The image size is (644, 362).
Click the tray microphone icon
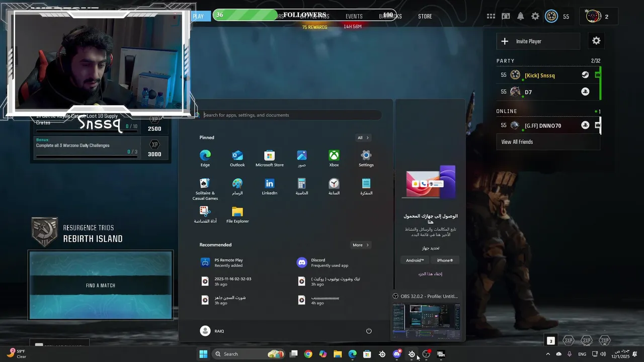coord(569,354)
